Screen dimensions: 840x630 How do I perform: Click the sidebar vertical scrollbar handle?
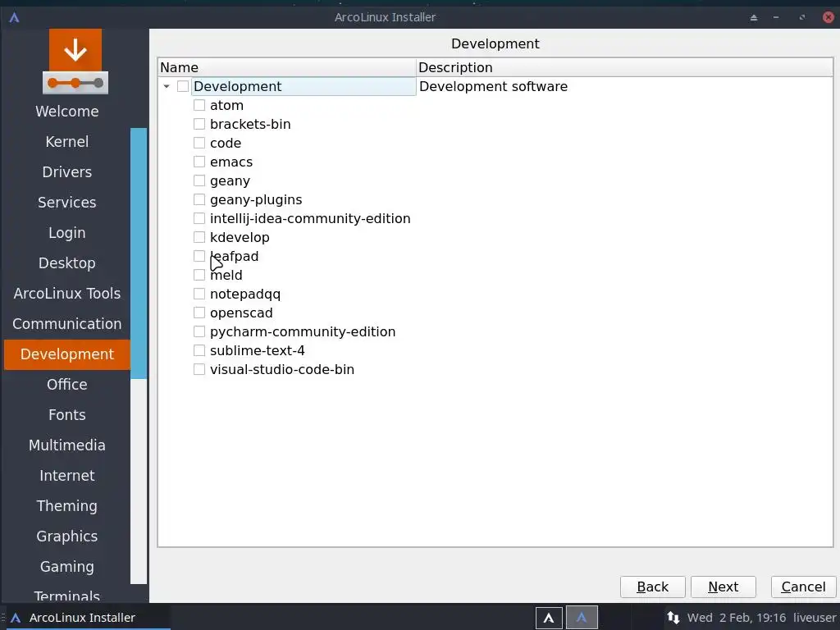click(139, 253)
